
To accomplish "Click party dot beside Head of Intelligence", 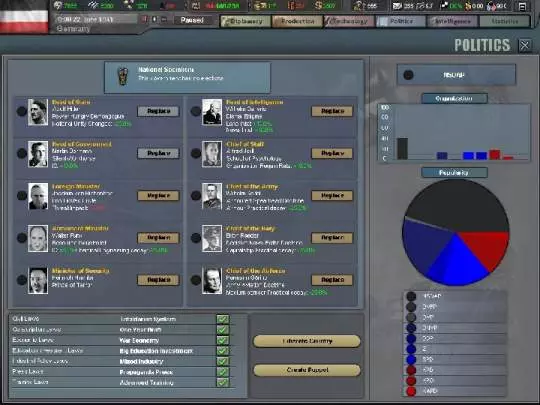I will point(196,111).
